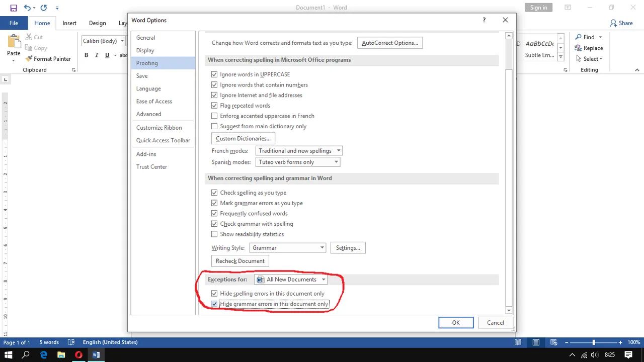Expand the Styles gallery more arrow

coord(561,57)
